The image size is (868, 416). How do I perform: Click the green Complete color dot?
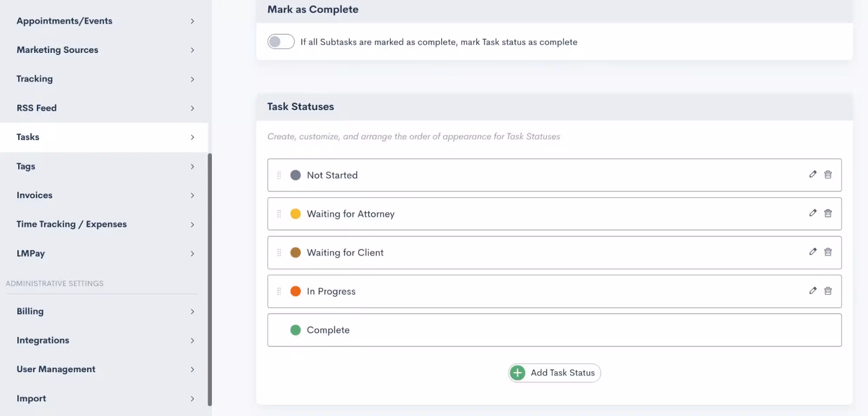296,330
